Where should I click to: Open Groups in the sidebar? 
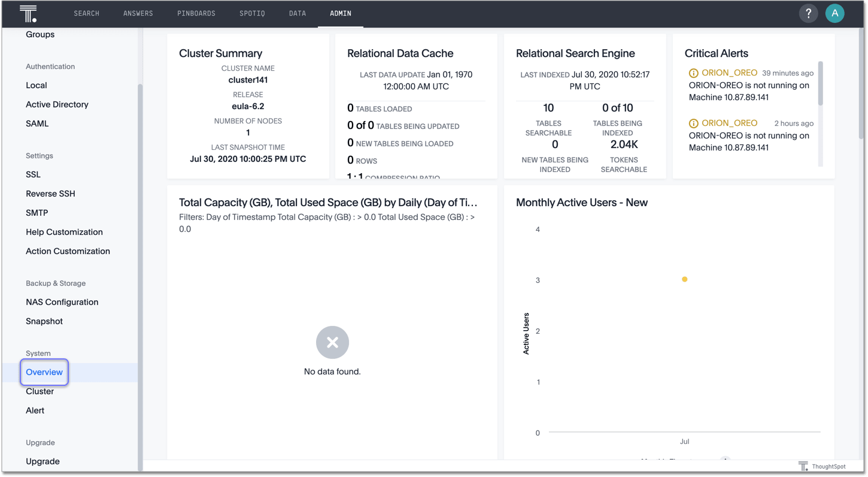point(40,35)
